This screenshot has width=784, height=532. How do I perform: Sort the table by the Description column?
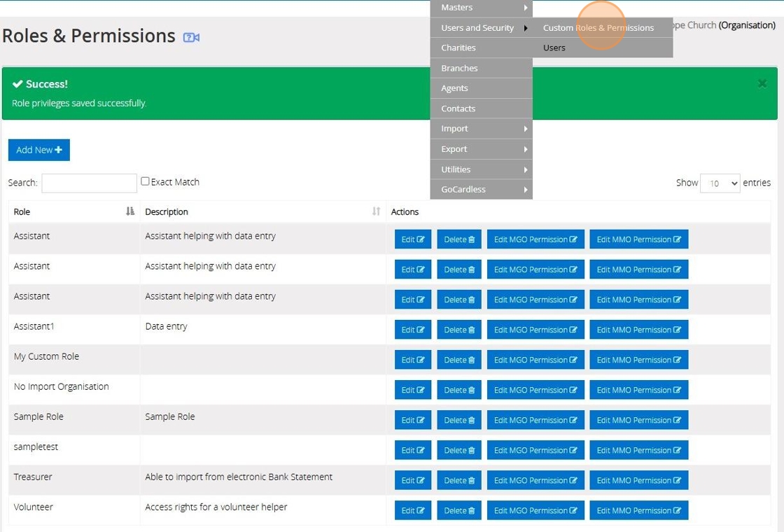pos(263,211)
